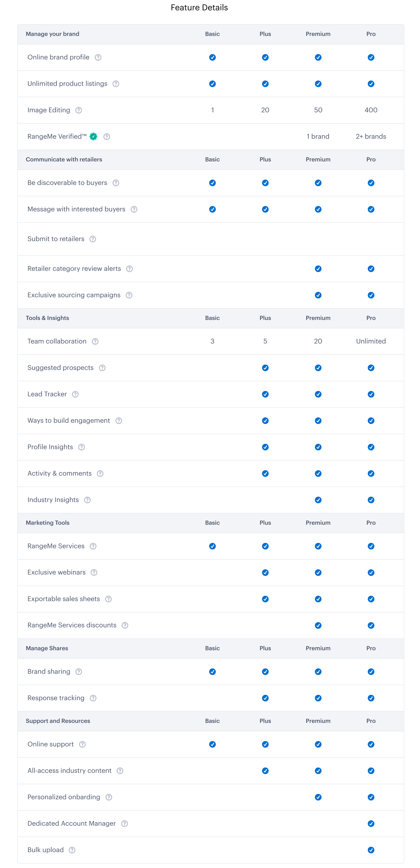Viewport: 420px width, 868px height.
Task: Open help tooltip for Exportable sales sheets
Action: click(x=109, y=599)
